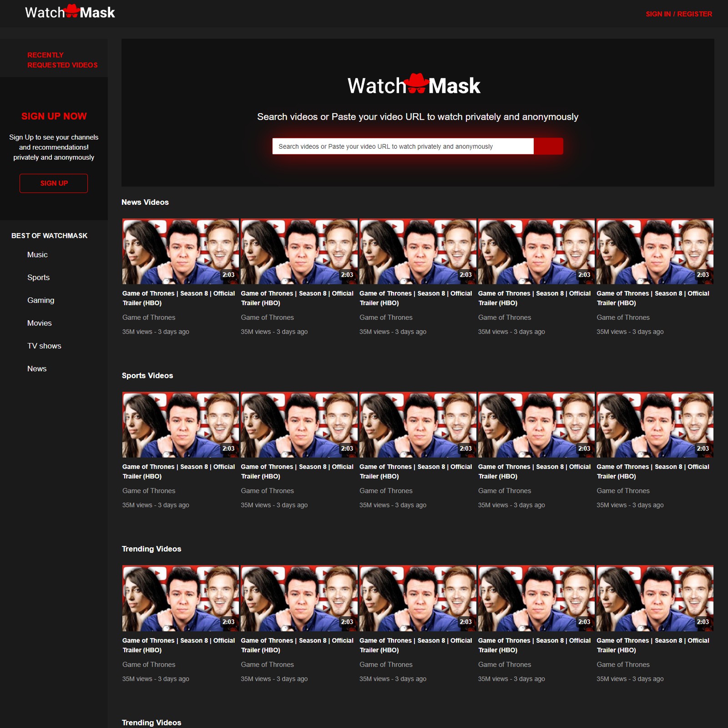Screen dimensions: 728x728
Task: Select Movies in the sidebar menu
Action: [x=39, y=323]
